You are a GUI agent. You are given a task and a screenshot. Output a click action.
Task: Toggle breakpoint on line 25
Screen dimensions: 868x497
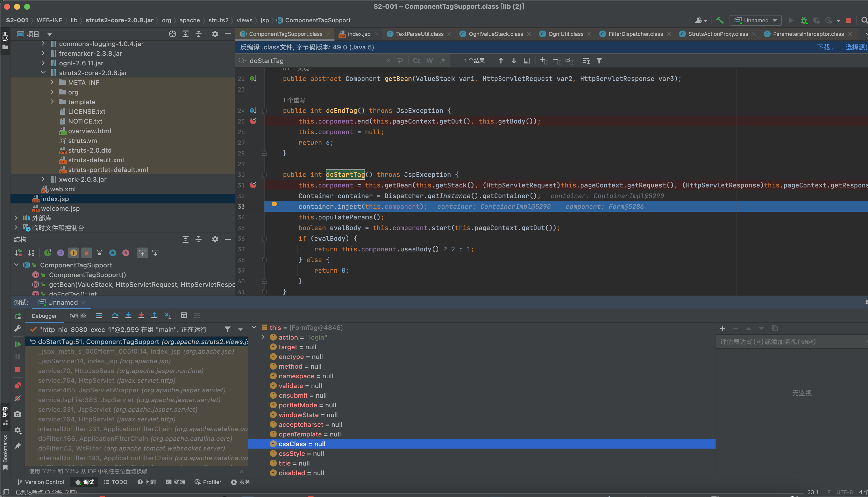click(x=253, y=121)
